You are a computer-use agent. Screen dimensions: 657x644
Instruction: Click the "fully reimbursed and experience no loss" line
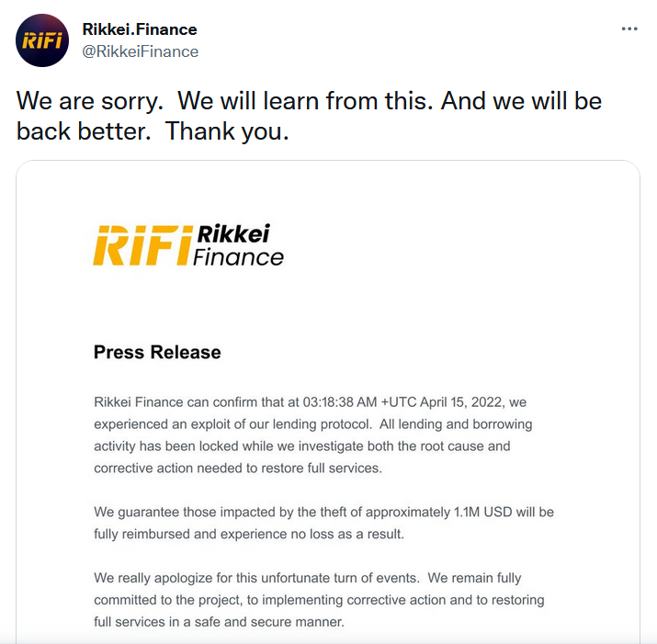pos(249,535)
